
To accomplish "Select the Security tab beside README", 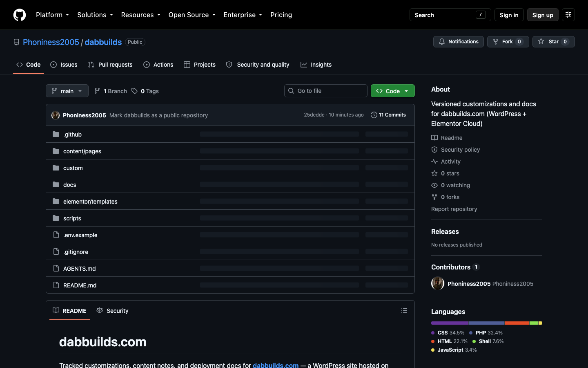I will [112, 310].
